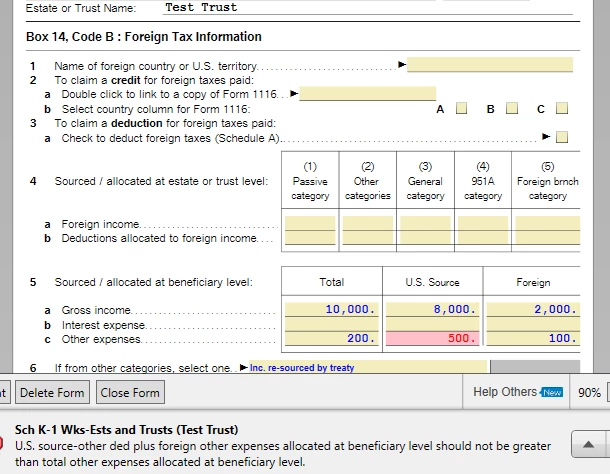Click the 951A category column header

pyautogui.click(x=483, y=181)
